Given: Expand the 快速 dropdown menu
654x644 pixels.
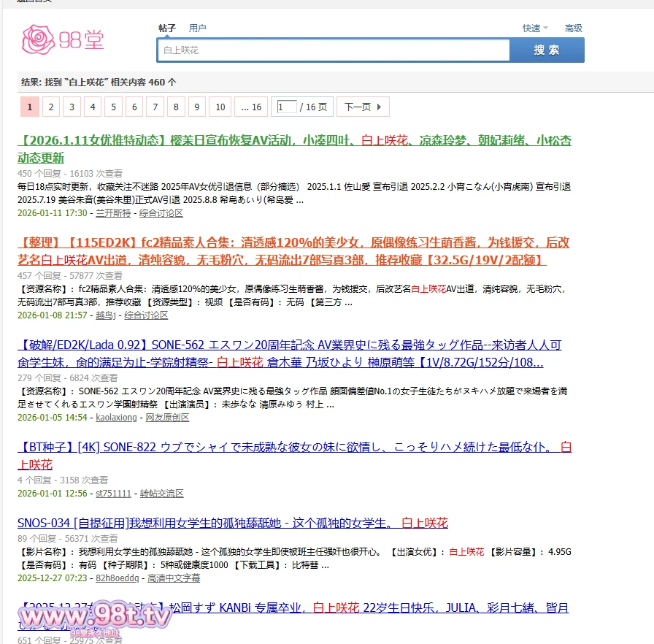Looking at the screenshot, I should click(534, 28).
